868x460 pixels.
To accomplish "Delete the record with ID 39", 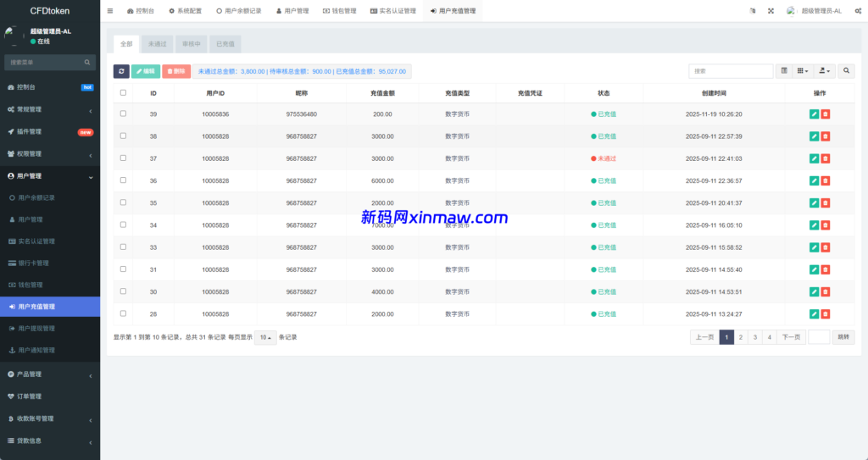I will click(x=826, y=114).
